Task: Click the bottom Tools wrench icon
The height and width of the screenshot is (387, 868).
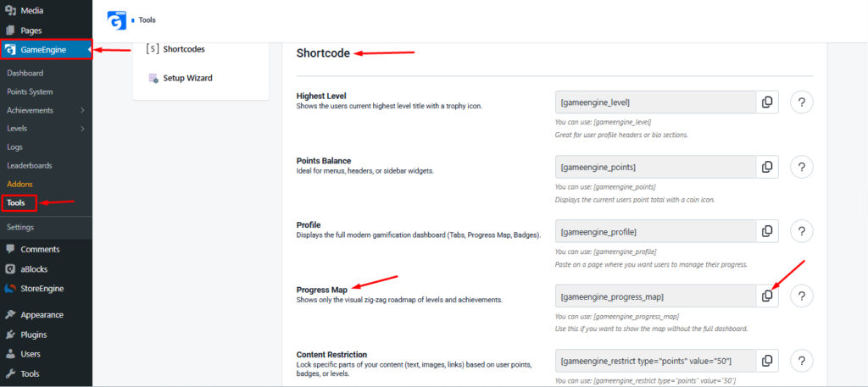Action: 10,373
